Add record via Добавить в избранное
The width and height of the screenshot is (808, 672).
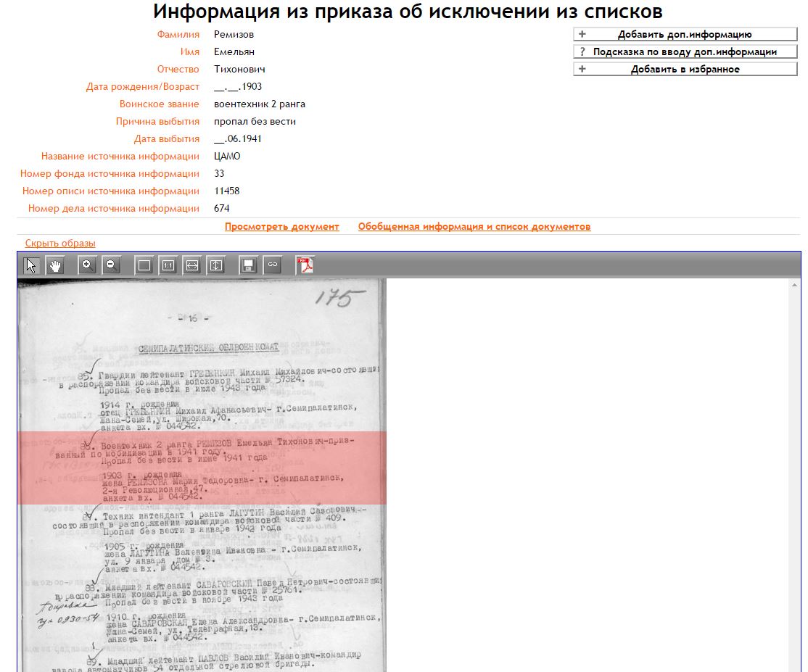click(685, 69)
